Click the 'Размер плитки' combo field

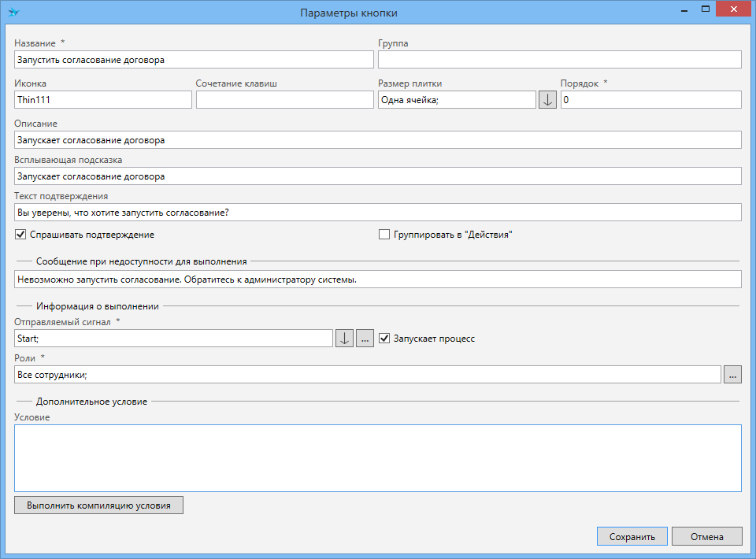click(457, 100)
